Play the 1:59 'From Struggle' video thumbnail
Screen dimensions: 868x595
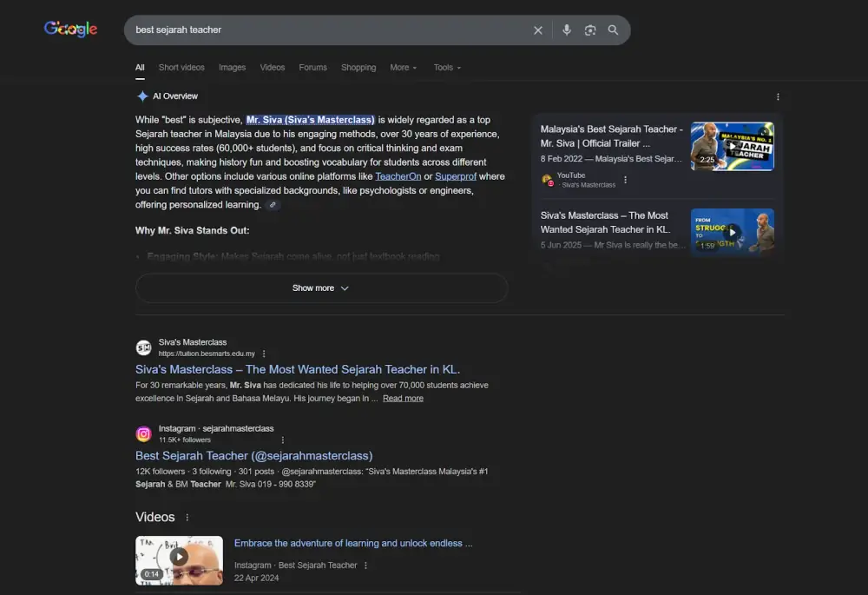[733, 233]
